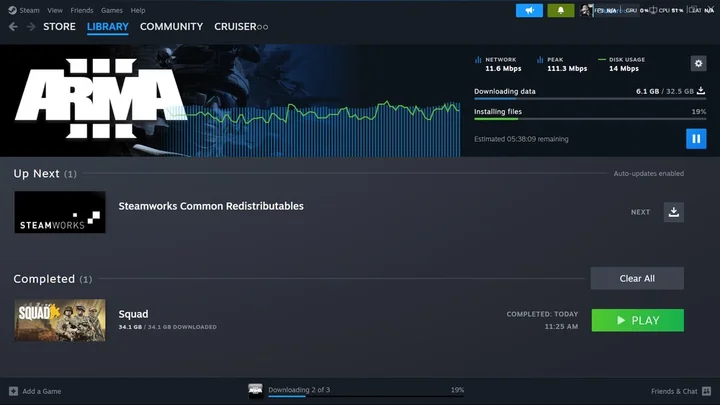Screen dimensions: 720x405
Task: Play Squad with the green button
Action: coord(637,320)
